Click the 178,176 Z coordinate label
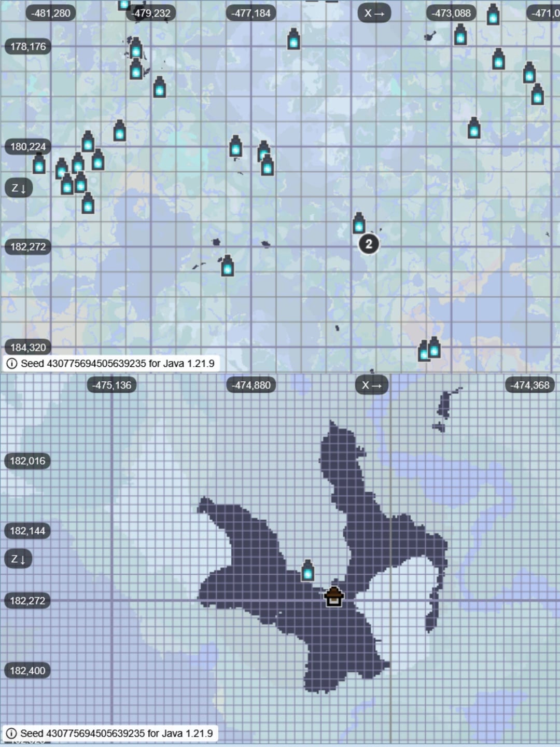560x747 pixels. point(28,47)
